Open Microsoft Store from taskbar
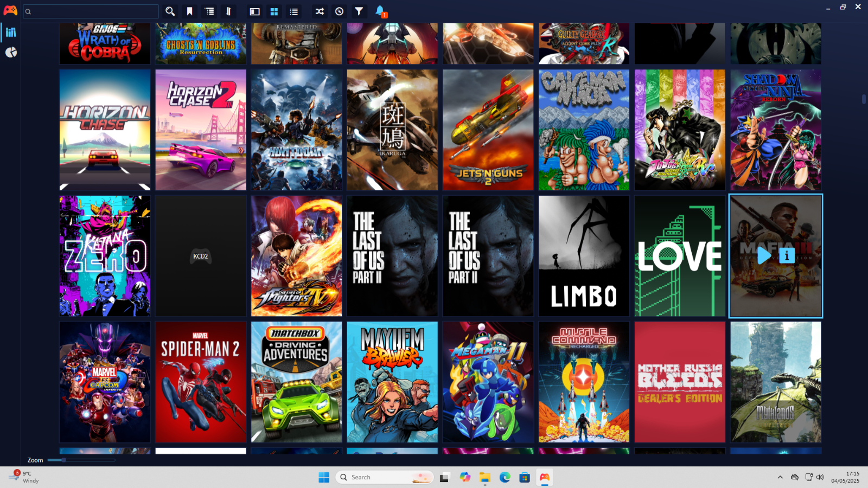 (x=524, y=477)
